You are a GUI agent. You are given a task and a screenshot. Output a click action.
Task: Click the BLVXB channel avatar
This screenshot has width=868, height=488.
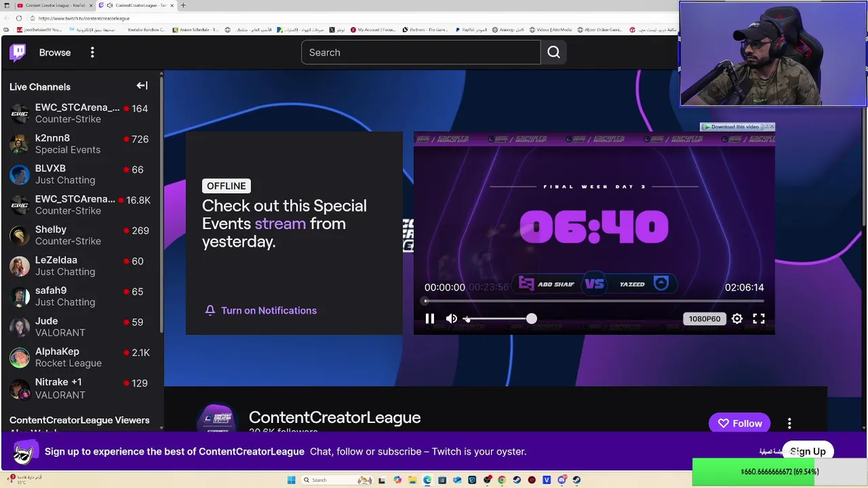[20, 174]
